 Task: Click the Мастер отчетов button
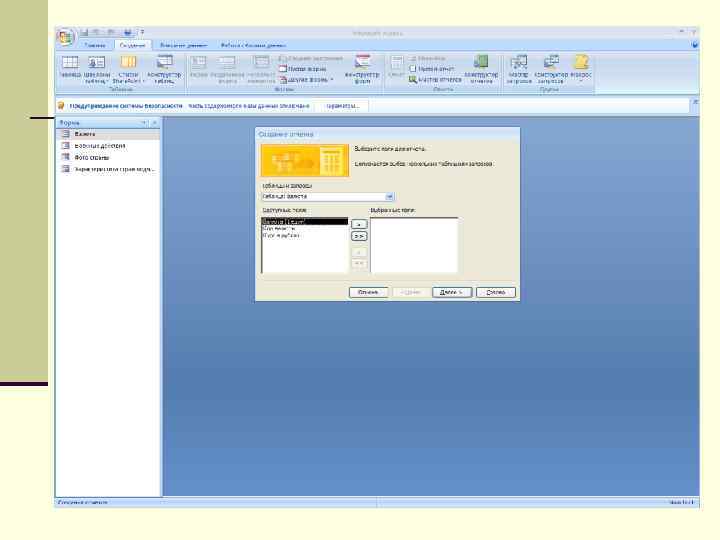tap(435, 79)
